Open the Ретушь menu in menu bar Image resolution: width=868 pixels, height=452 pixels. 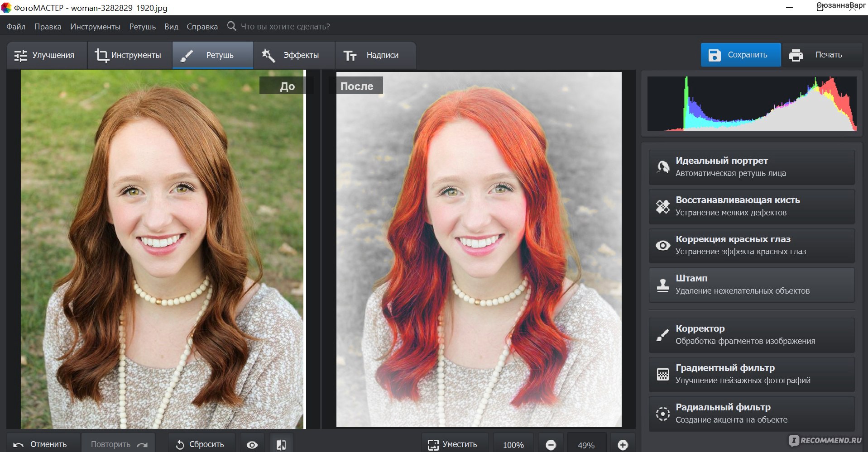[x=142, y=27]
